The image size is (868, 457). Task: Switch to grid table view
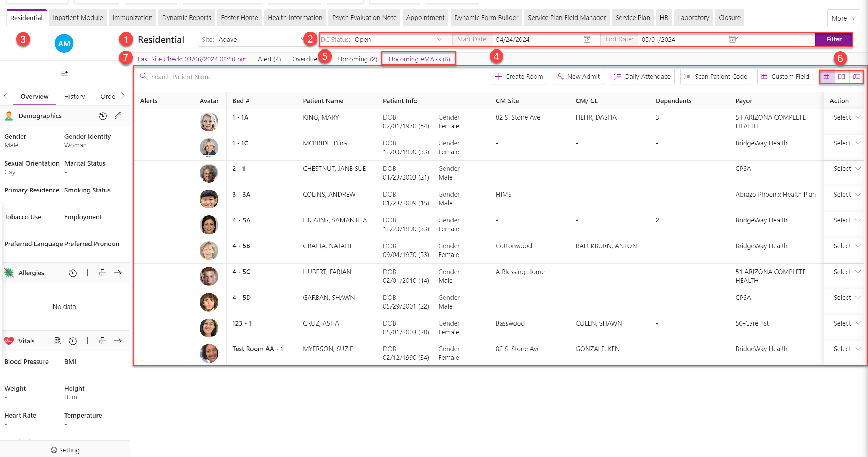click(x=827, y=77)
